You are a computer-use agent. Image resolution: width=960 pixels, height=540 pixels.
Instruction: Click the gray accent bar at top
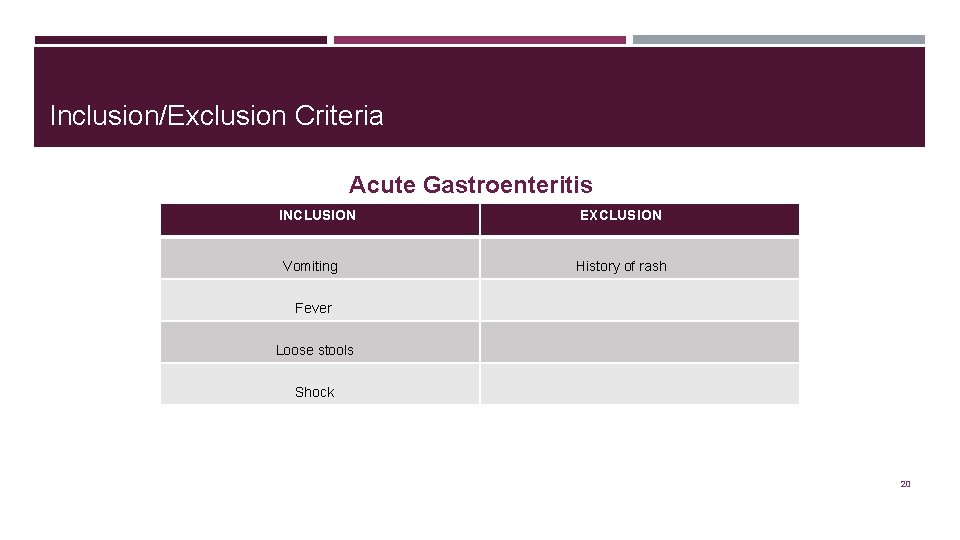pos(778,40)
